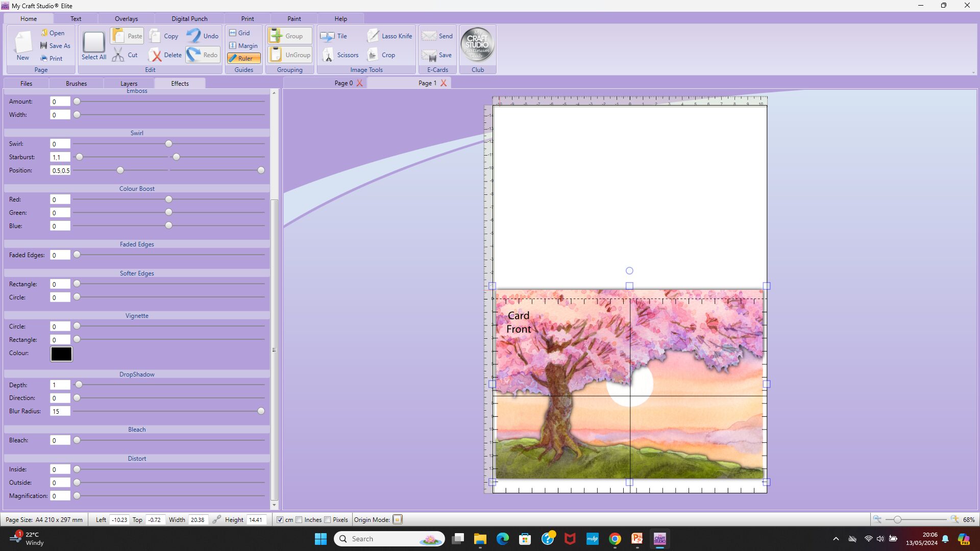Image resolution: width=980 pixels, height=551 pixels.
Task: Click the Faded Edges value field
Action: 60,255
